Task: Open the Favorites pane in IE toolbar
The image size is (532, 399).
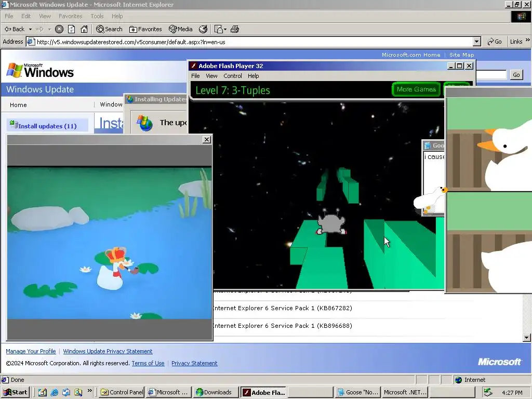Action: tap(145, 29)
